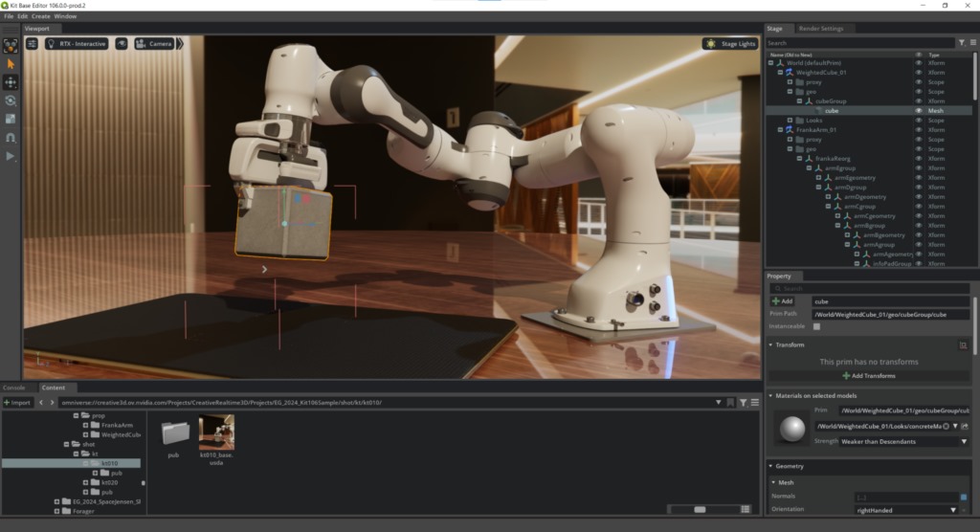
Task: Select the arrow selection tool in left toolbar
Action: coord(10,64)
